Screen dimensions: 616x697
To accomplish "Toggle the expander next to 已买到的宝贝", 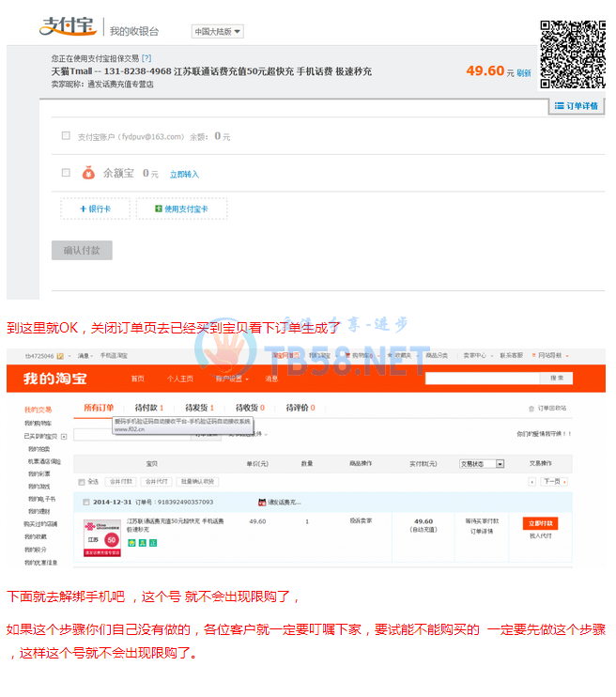I will pos(64,437).
